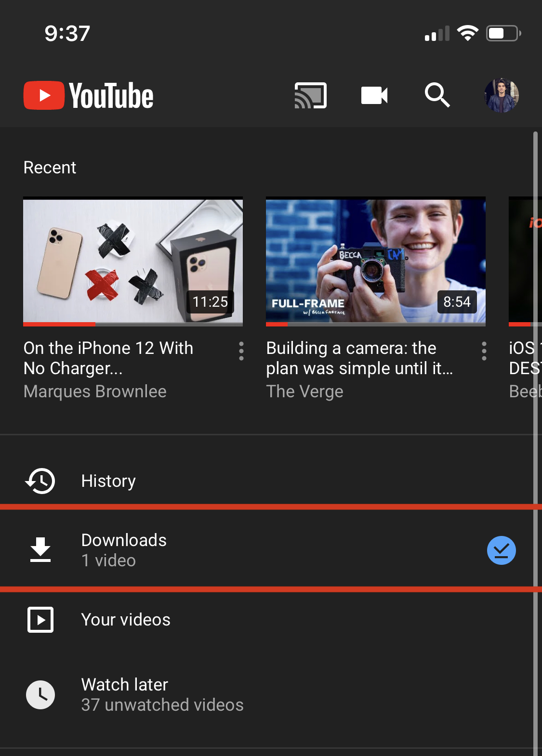542x756 pixels.
Task: Tap the YouTube logo
Action: click(x=89, y=95)
